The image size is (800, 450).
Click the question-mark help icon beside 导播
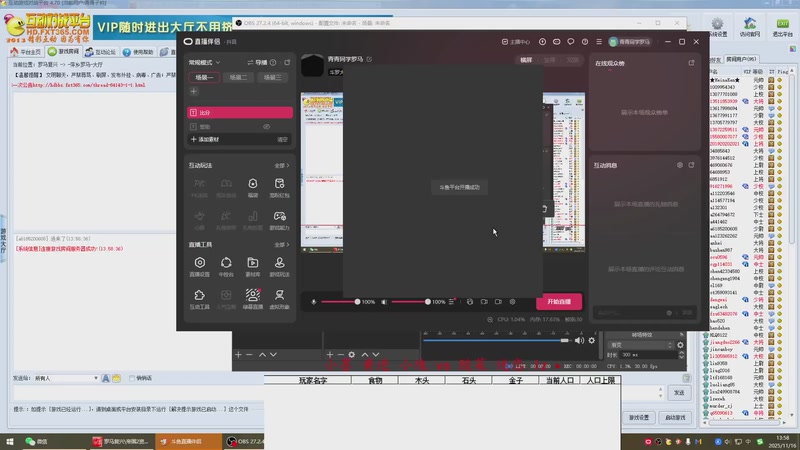273,62
